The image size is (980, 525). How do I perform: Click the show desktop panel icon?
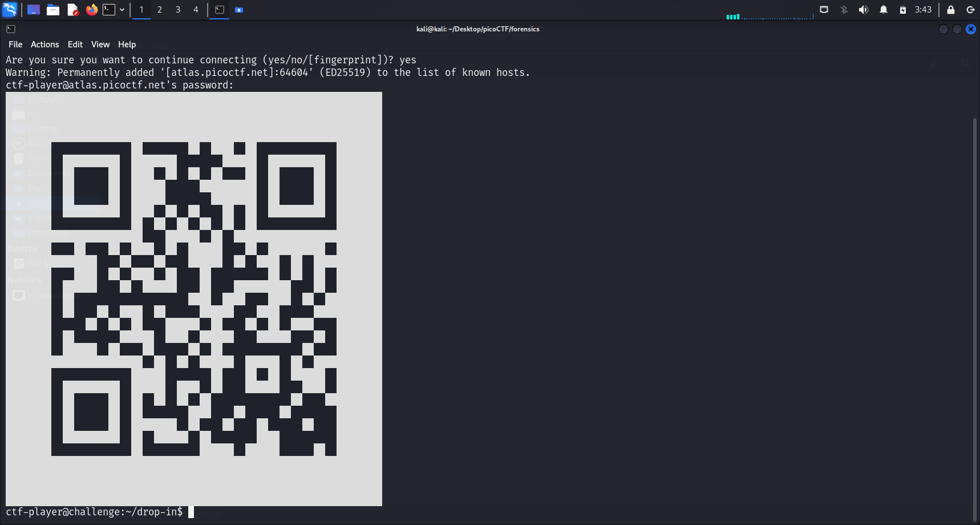(34, 10)
